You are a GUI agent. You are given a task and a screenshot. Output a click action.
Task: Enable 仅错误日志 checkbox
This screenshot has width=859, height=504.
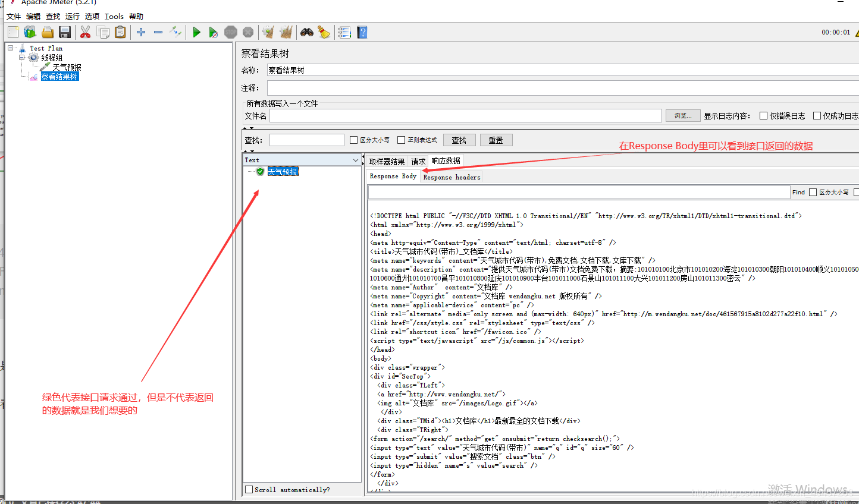point(763,116)
